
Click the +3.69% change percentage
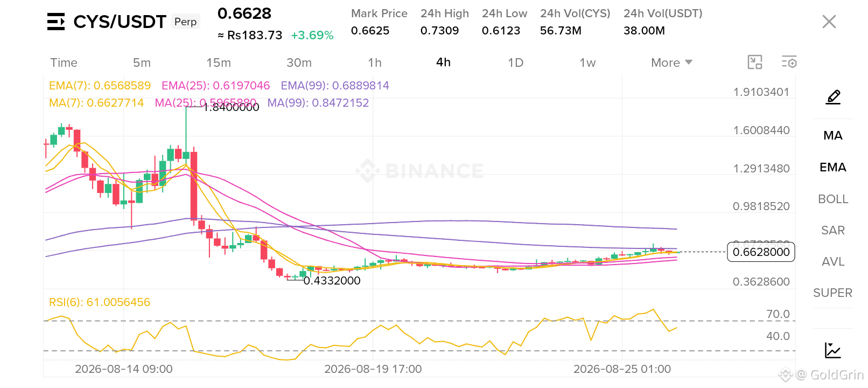[x=312, y=36]
